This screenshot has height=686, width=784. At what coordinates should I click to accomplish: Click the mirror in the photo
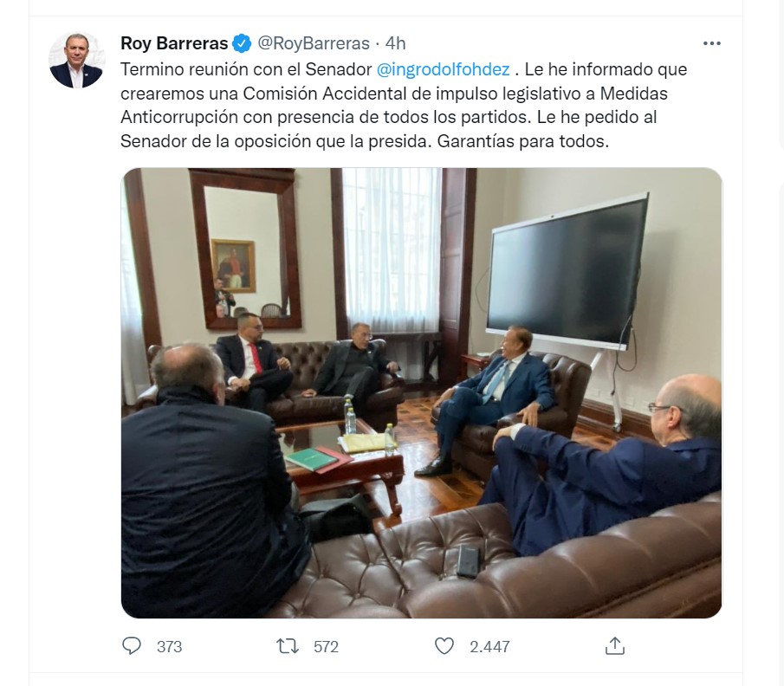(247, 249)
